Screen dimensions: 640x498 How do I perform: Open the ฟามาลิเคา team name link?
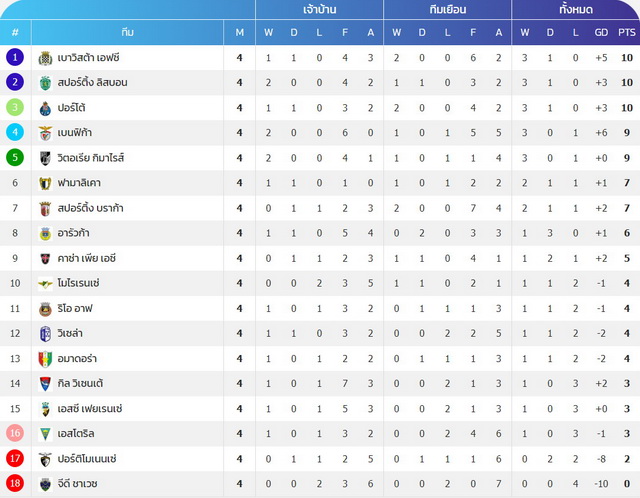click(79, 183)
